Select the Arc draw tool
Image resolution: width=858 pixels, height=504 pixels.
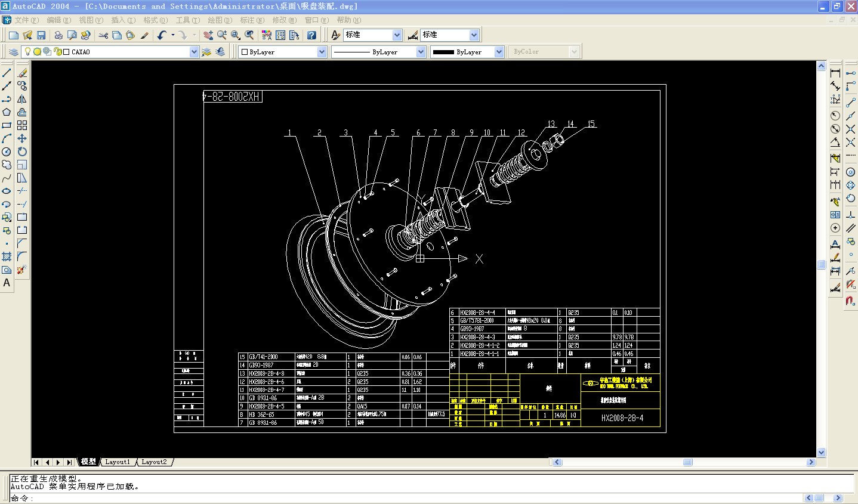point(7,138)
